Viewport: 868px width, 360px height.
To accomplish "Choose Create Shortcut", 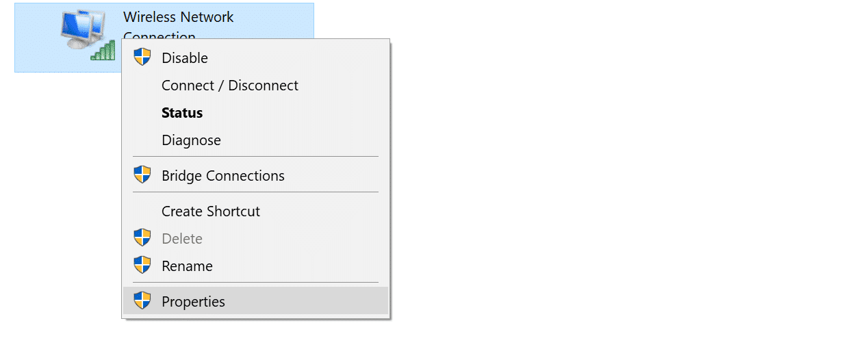I will pyautogui.click(x=211, y=211).
